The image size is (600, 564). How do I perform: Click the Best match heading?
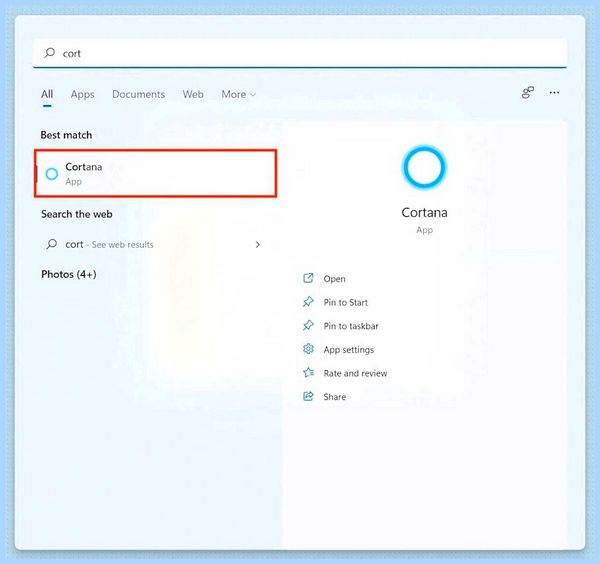(x=66, y=135)
